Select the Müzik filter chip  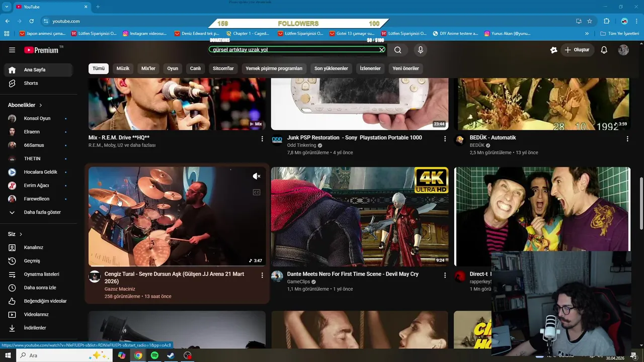click(123, 68)
